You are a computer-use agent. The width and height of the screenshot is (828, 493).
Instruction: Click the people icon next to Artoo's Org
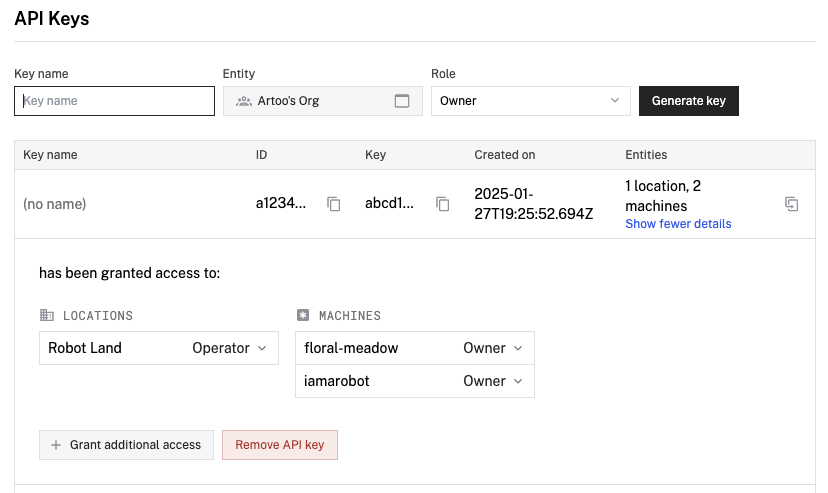click(x=243, y=101)
